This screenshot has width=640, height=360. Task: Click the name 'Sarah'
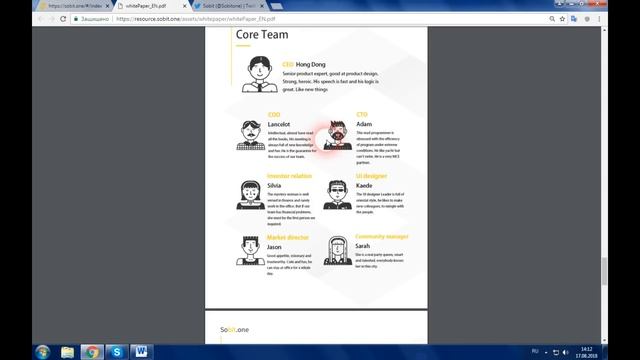362,246
